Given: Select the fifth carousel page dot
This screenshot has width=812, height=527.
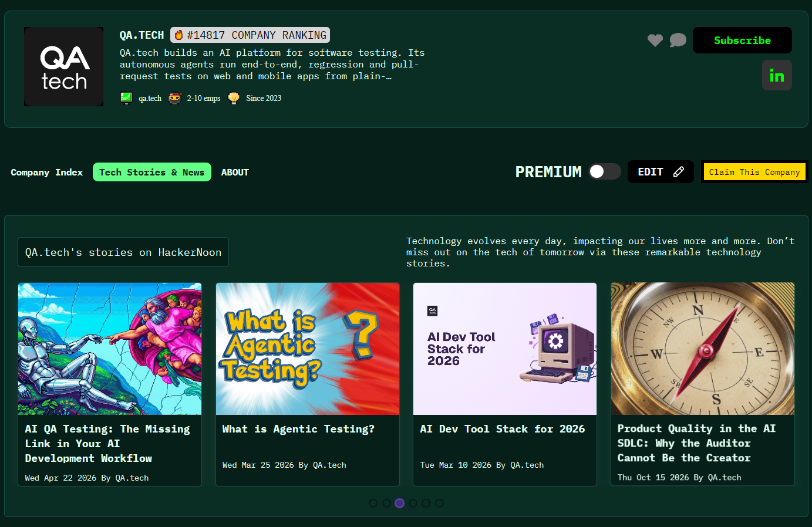Looking at the screenshot, I should point(426,503).
